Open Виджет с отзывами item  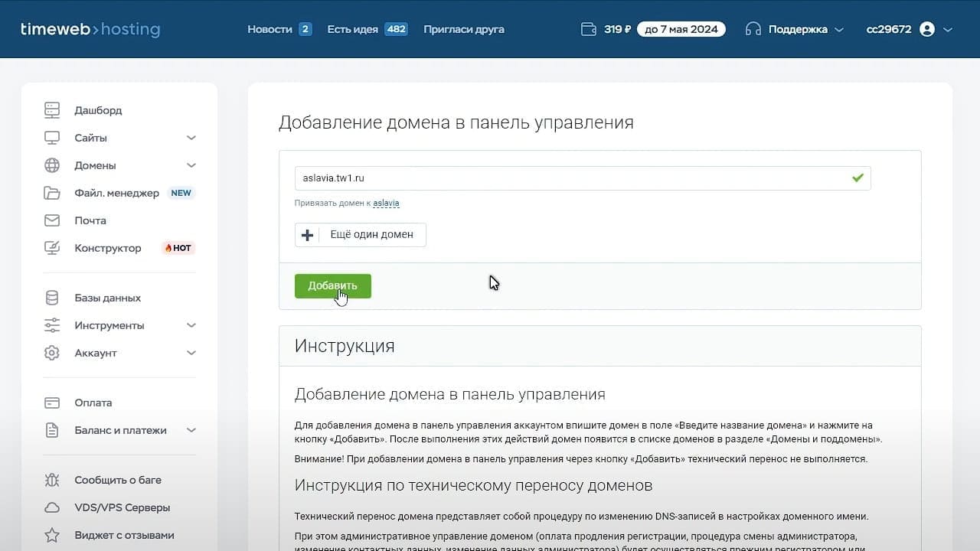click(125, 535)
